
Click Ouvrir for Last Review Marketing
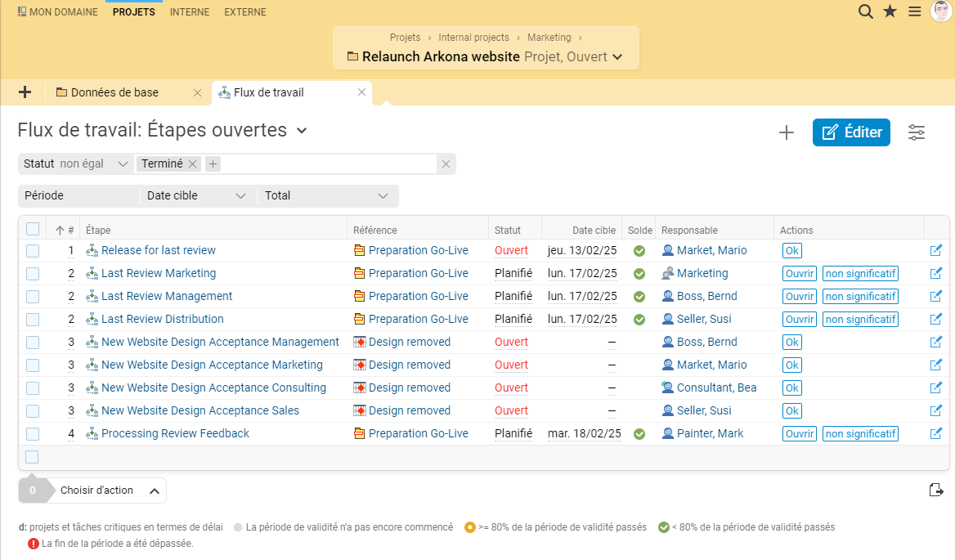click(x=799, y=274)
